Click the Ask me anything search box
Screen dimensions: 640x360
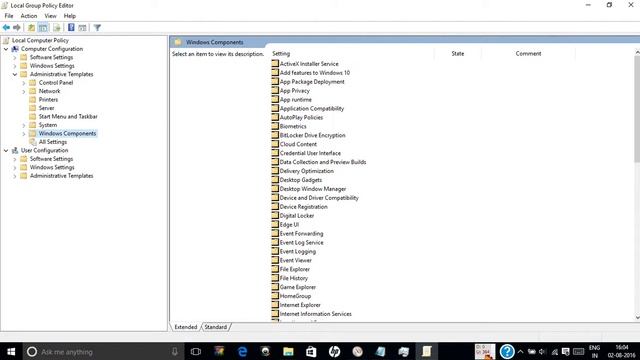click(x=102, y=351)
